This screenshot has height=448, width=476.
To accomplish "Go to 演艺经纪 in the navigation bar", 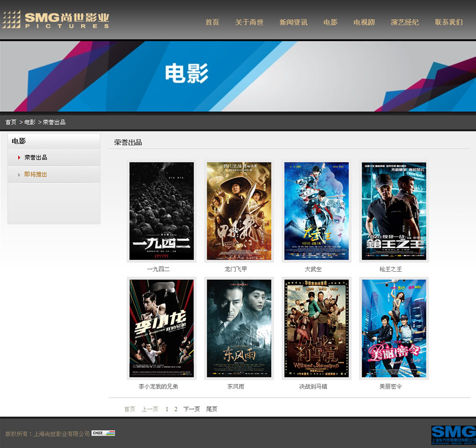I will (405, 22).
